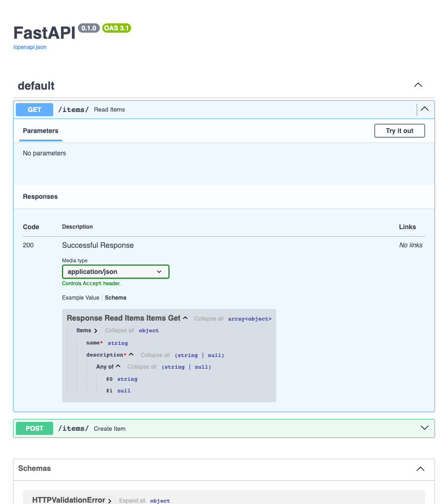Click the Try it out button
Screen dimensions: 448x504
tap(399, 131)
